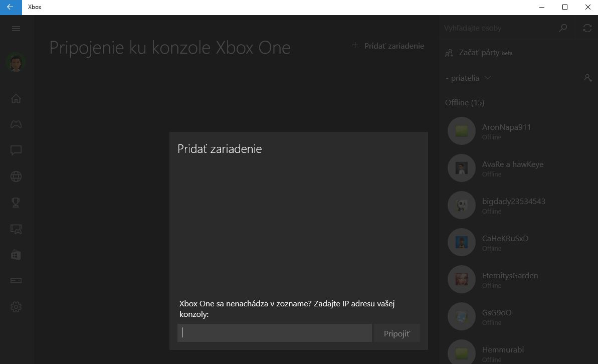Click the plus icon beside Pridať zariadenie
The image size is (598, 364).
[355, 46]
